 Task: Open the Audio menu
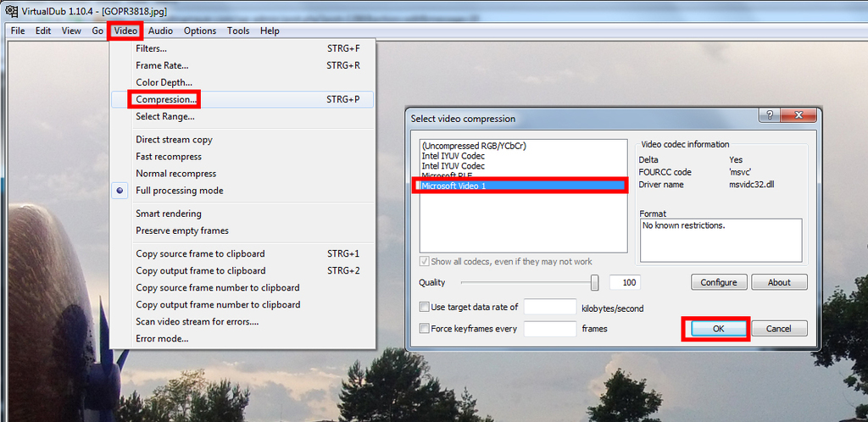(x=160, y=31)
